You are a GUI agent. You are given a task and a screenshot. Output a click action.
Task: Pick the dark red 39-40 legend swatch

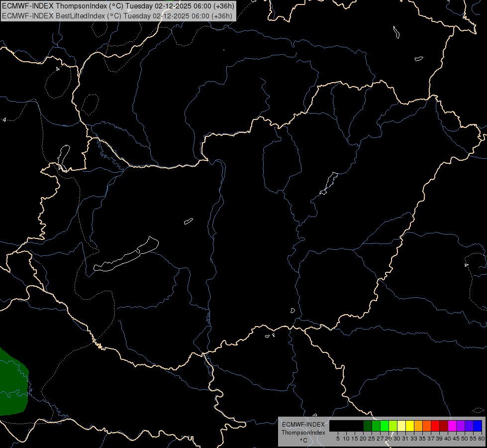(444, 426)
